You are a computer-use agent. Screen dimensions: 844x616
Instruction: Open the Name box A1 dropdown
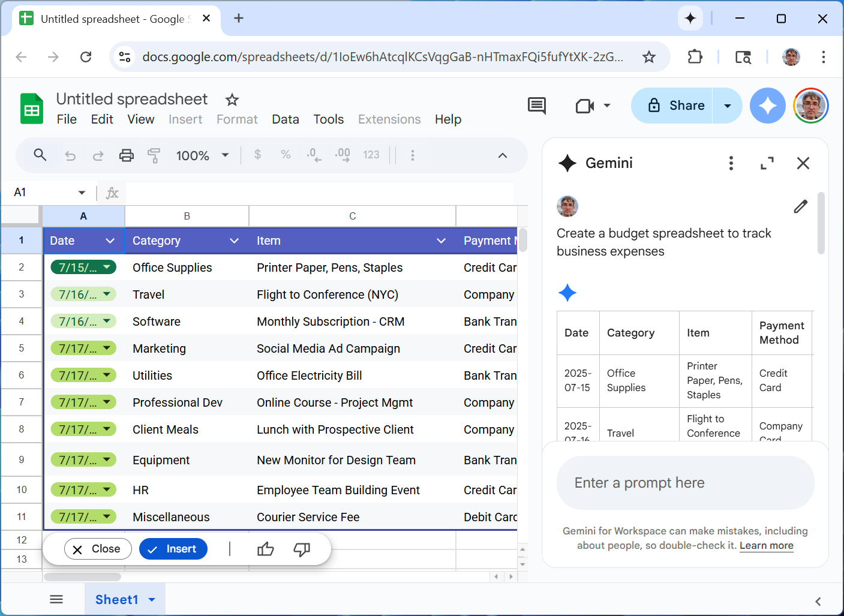(x=82, y=193)
